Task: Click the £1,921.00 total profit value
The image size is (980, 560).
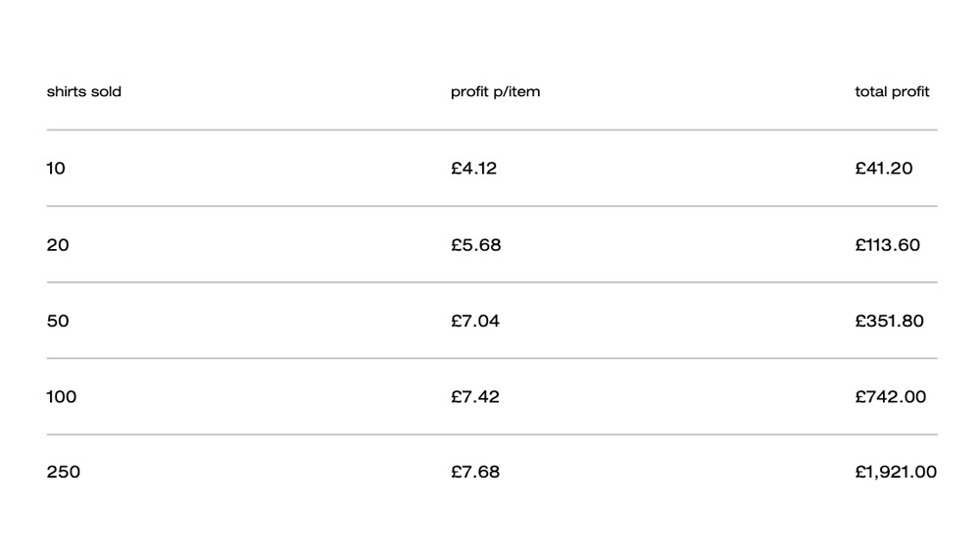Action: [896, 472]
